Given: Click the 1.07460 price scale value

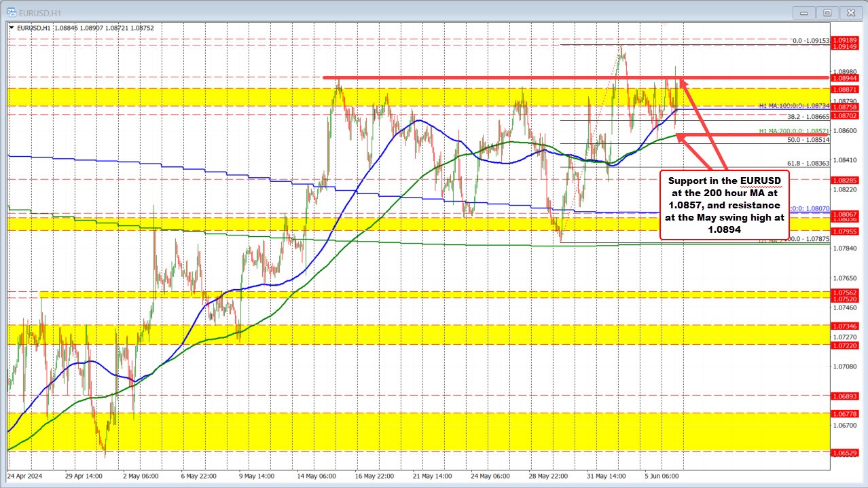Looking at the screenshot, I should point(845,307).
